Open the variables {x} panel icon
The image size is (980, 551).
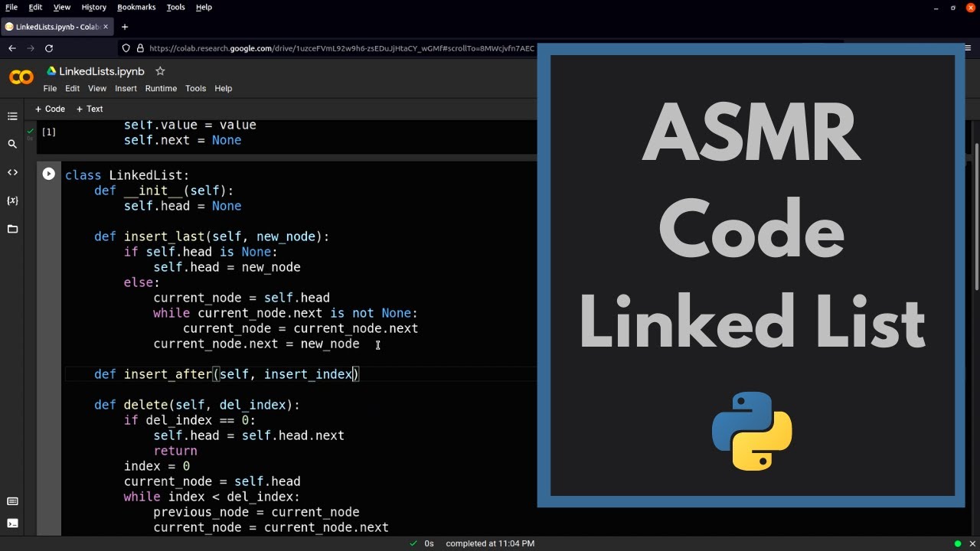pyautogui.click(x=12, y=201)
